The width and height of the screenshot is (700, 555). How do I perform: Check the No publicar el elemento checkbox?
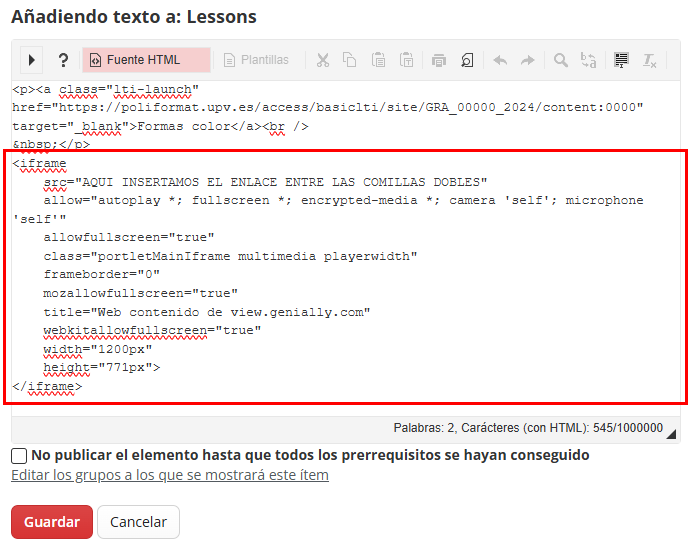click(x=19, y=456)
